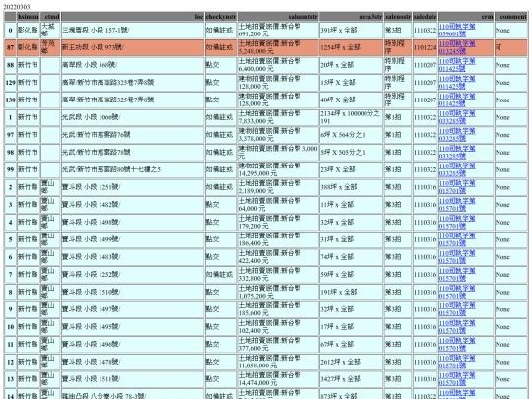Click the 'saledate' column header
This screenshot has width=532, height=399.
click(426, 17)
